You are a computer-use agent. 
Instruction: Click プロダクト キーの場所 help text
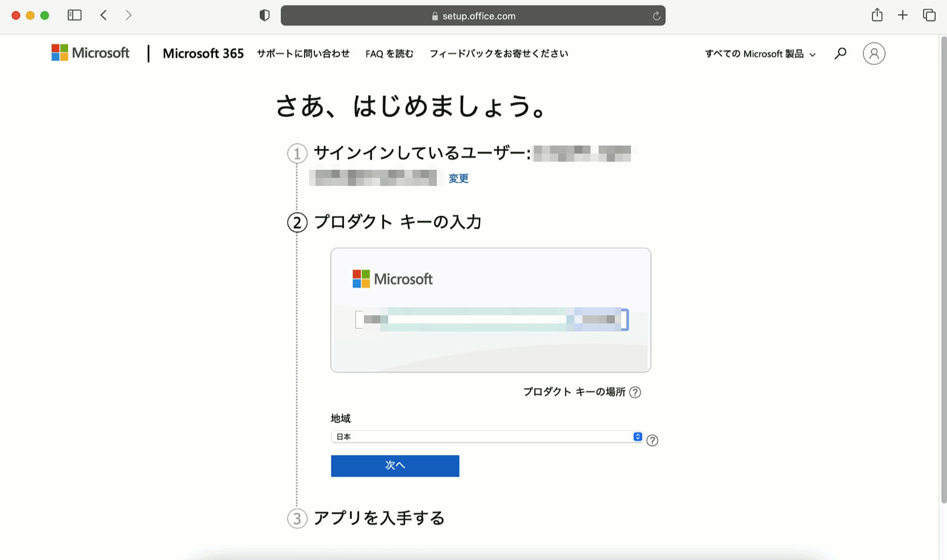[574, 392]
